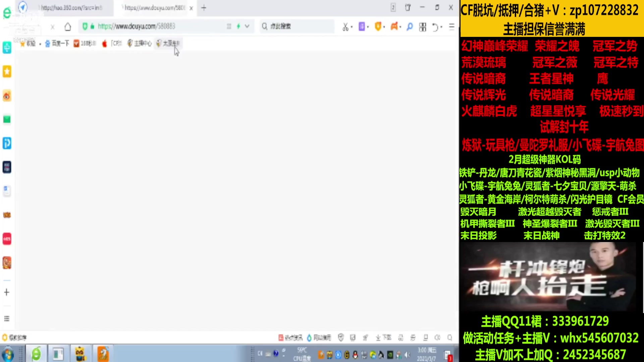Image resolution: width=644 pixels, height=362 pixels.
Task: Click the blue P sidebar app icon
Action: pos(7,143)
